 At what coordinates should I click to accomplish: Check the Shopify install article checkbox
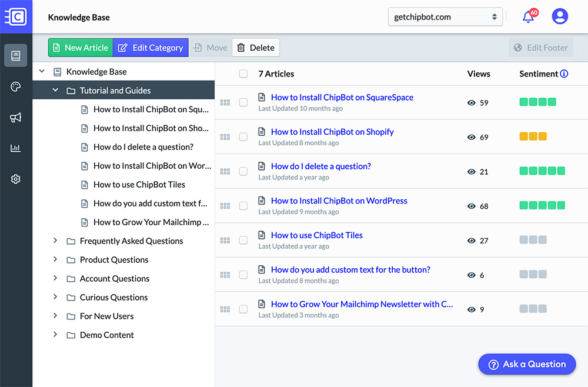click(x=243, y=137)
